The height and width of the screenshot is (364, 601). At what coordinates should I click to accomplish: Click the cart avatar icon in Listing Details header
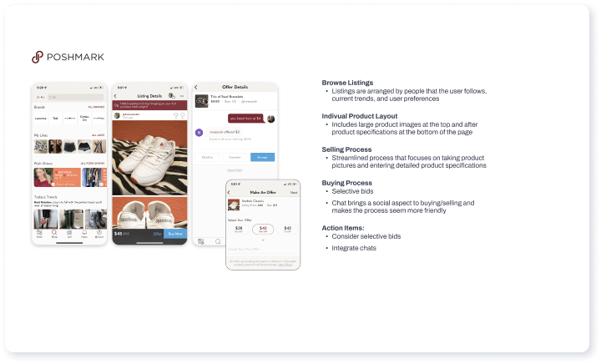coord(171,95)
